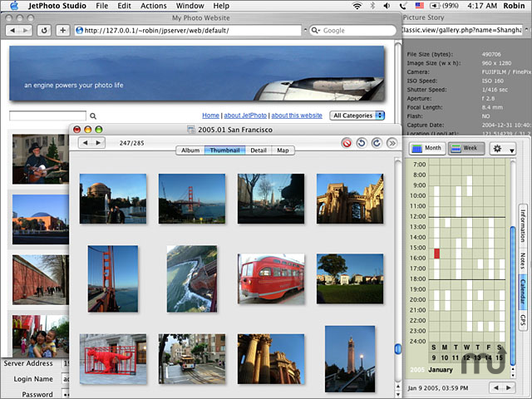Click the Server Address field
Screen dimensions: 532x399
pos(66,363)
